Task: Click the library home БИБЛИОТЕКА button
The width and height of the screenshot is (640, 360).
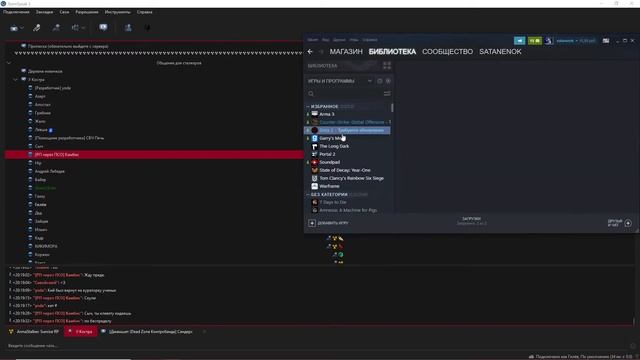Action: pyautogui.click(x=322, y=66)
